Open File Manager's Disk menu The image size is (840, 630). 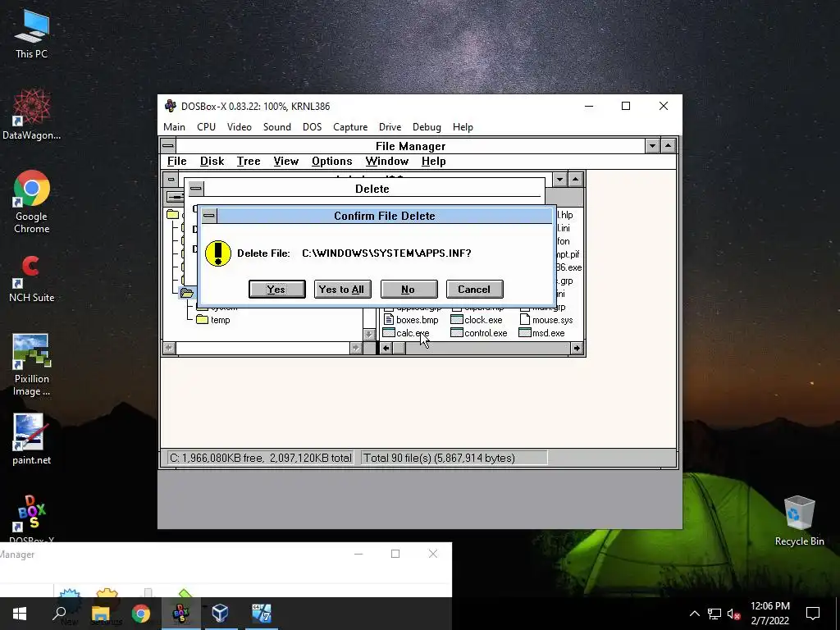pyautogui.click(x=212, y=162)
